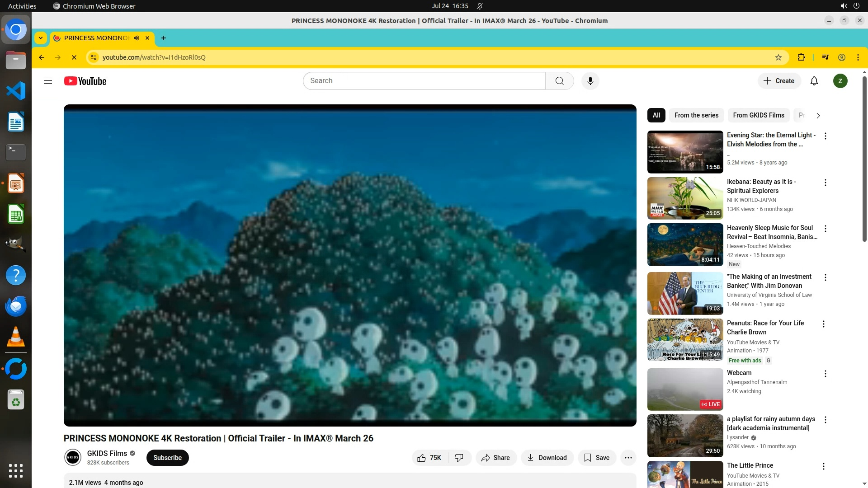This screenshot has width=868, height=488.
Task: Select the 'From the series' chip
Action: tap(696, 115)
